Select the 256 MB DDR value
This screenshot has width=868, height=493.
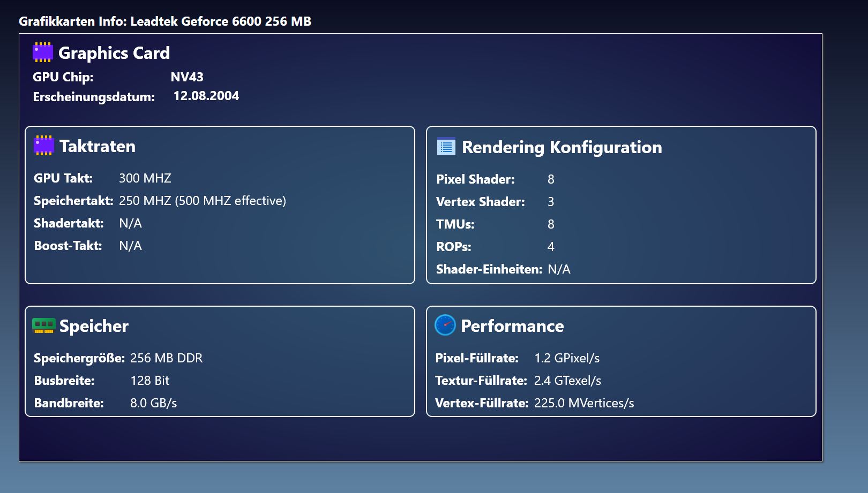(x=167, y=358)
